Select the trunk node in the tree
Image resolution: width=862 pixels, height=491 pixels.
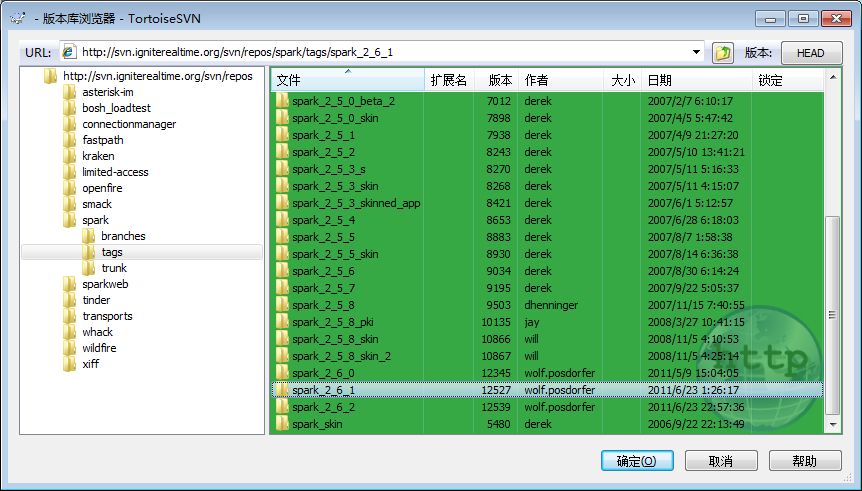pyautogui.click(x=114, y=268)
